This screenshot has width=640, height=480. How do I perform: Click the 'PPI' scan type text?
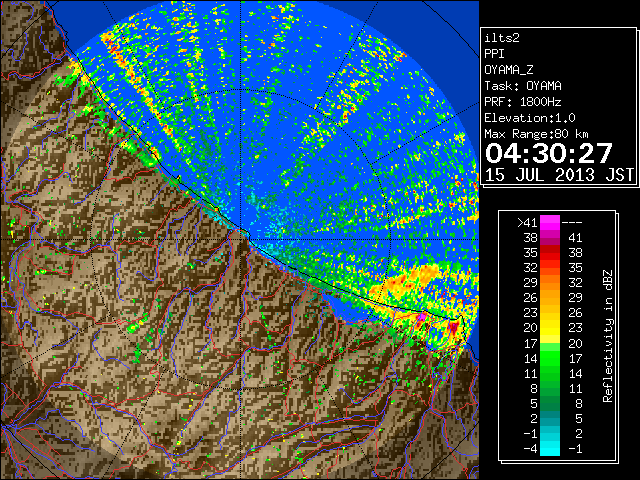(494, 54)
